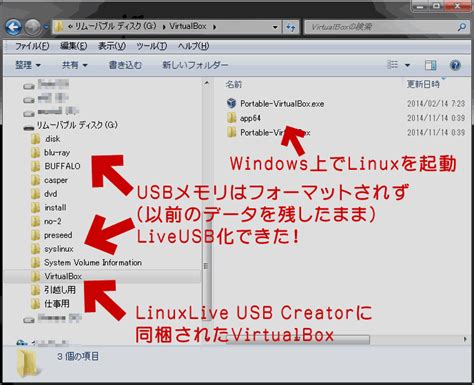
Task: Sort by the 名前 column header
Action: click(234, 84)
